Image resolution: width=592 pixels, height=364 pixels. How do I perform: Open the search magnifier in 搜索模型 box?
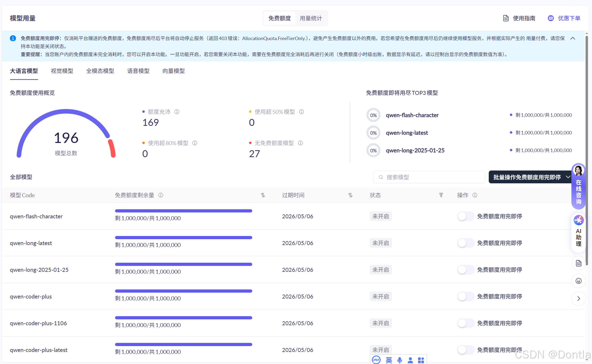(x=381, y=177)
